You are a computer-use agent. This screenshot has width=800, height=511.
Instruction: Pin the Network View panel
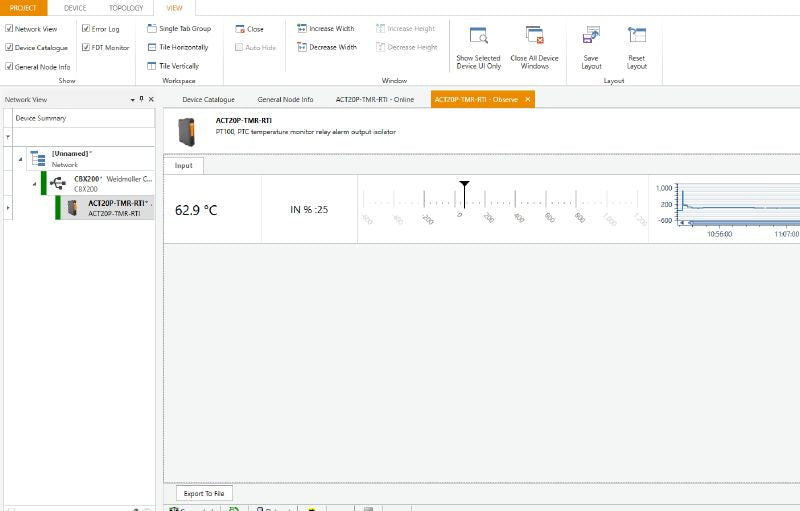click(x=141, y=99)
